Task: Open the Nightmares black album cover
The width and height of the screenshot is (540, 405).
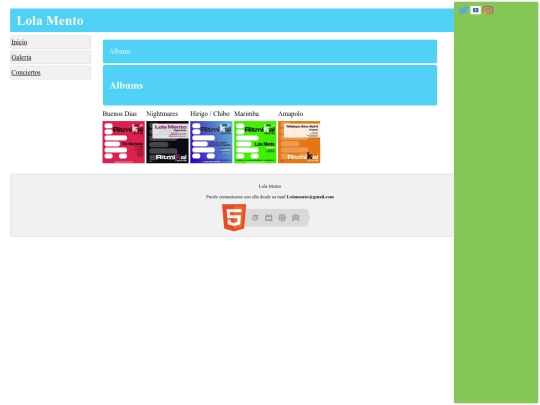Action: tap(167, 142)
